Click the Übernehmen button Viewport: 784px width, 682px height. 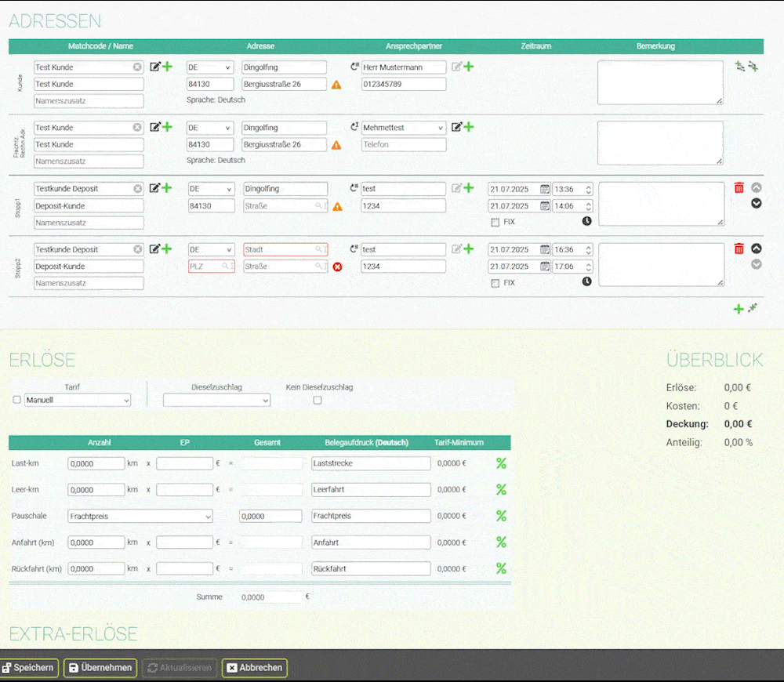pos(100,668)
